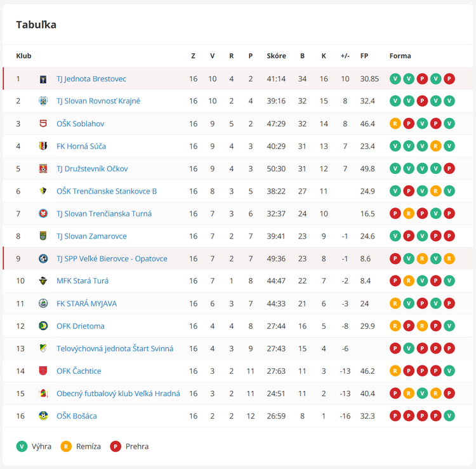
Task: Click the Forma column header
Action: 400,56
